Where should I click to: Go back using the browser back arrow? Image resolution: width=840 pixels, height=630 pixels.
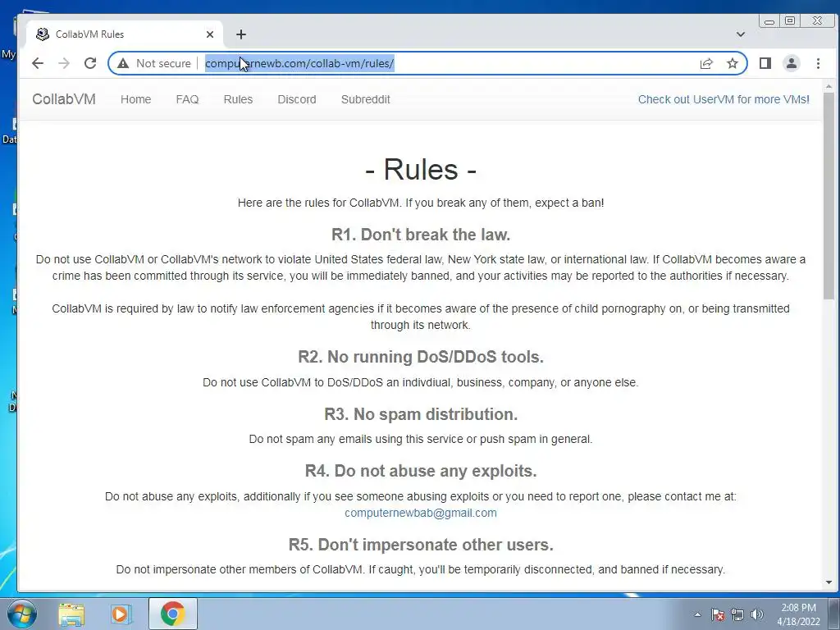38,63
